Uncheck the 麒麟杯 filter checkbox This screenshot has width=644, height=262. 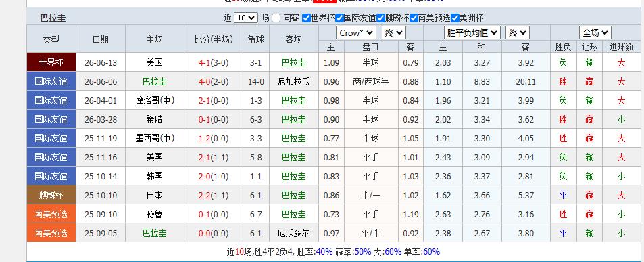(x=380, y=18)
